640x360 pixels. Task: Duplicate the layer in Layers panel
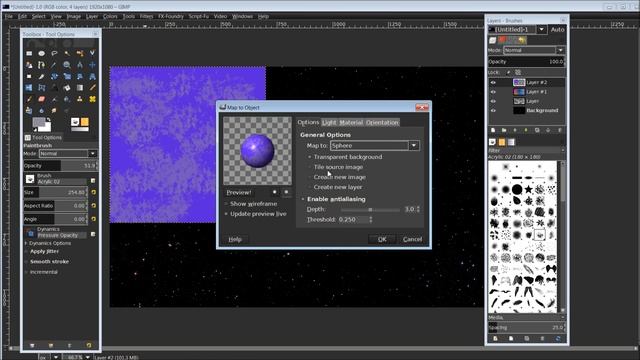pos(537,130)
